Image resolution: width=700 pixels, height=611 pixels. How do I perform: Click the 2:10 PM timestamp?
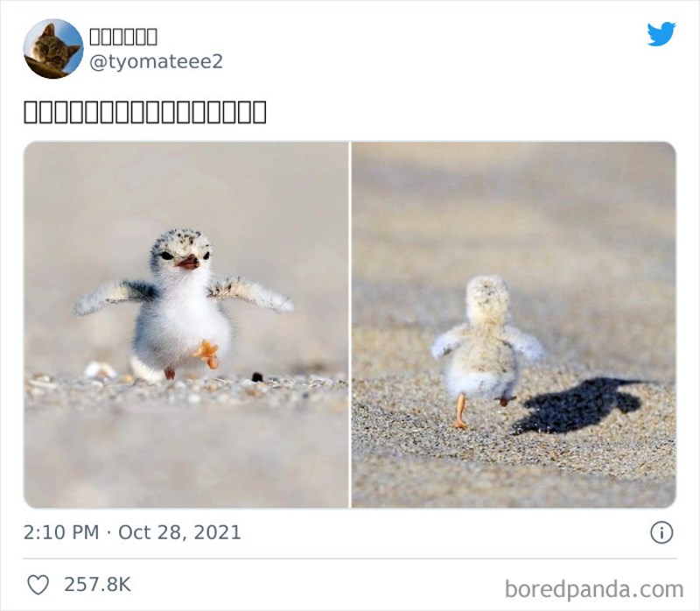click(x=61, y=532)
